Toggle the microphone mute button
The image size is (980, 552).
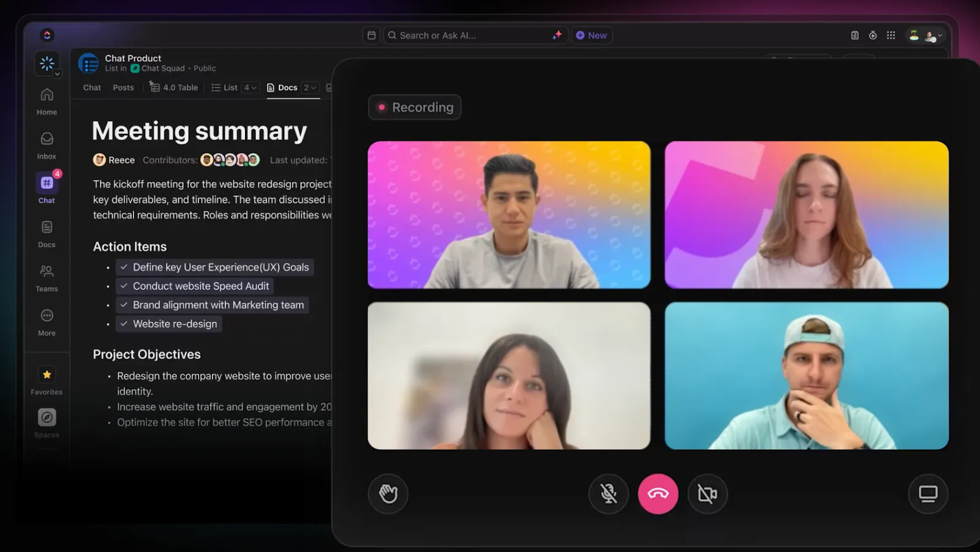609,494
